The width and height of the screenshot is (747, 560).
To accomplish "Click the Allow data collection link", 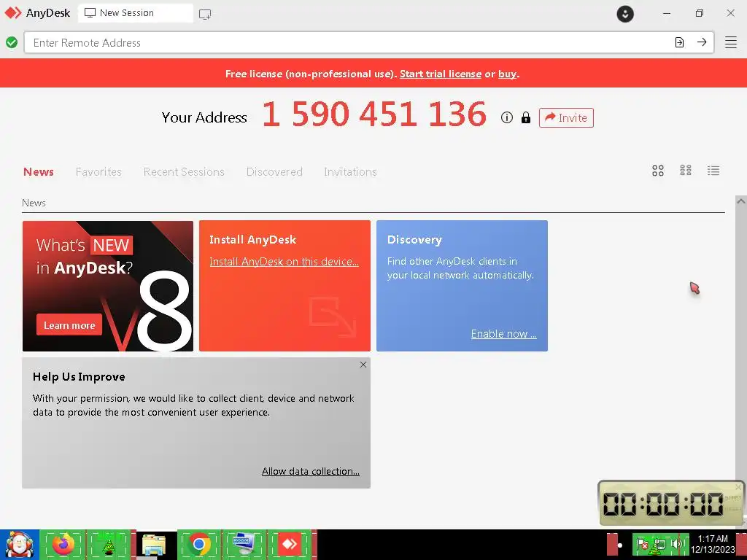I will [311, 471].
